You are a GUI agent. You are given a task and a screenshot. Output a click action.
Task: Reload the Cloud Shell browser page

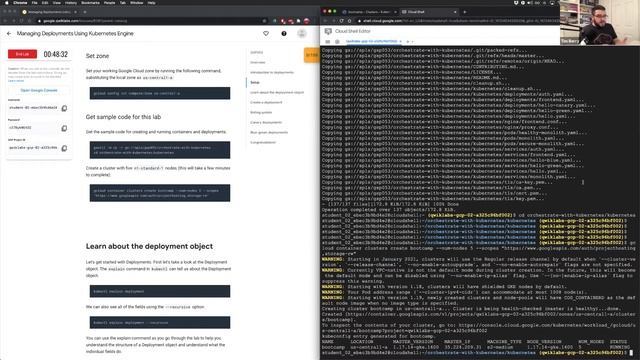pos(341,20)
